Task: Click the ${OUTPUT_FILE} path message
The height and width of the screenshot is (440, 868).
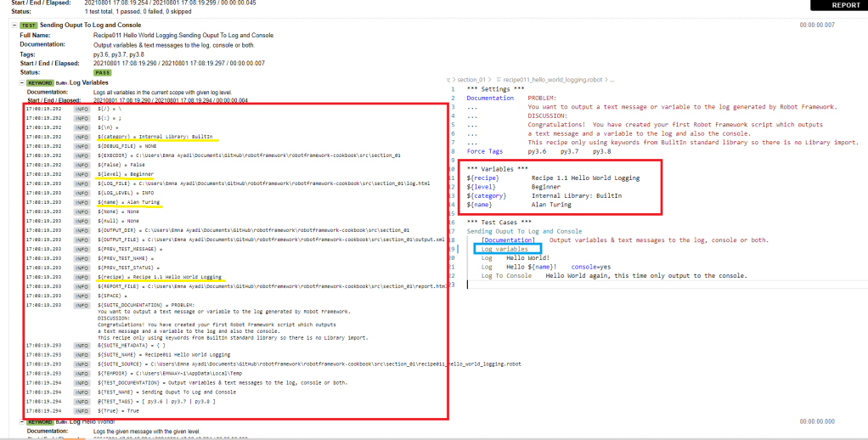Action: [271, 240]
